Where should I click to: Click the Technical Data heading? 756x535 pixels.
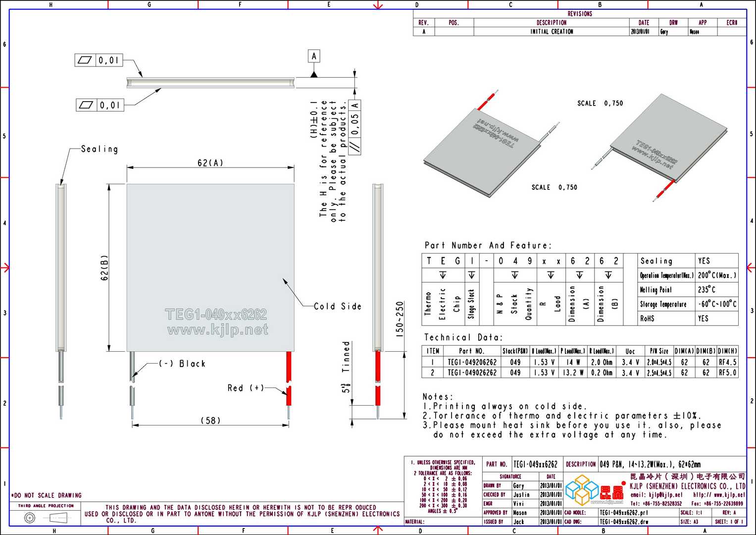[463, 337]
